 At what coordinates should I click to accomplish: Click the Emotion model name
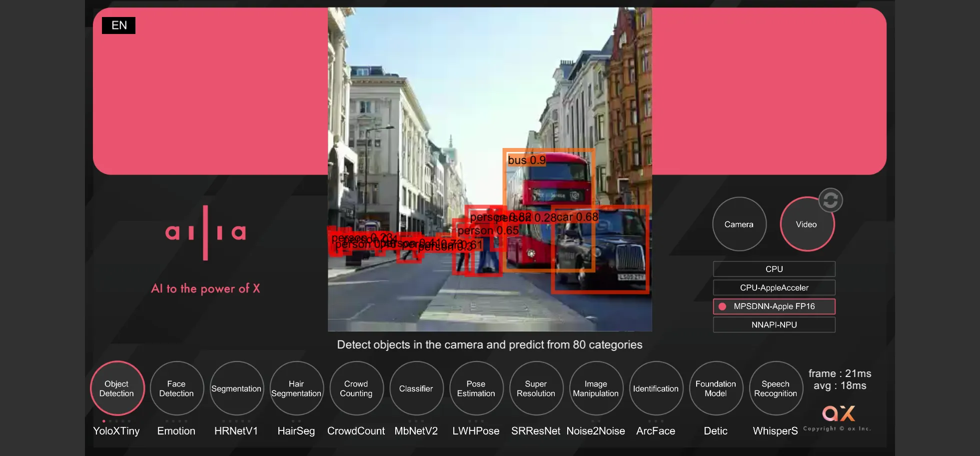point(176,431)
